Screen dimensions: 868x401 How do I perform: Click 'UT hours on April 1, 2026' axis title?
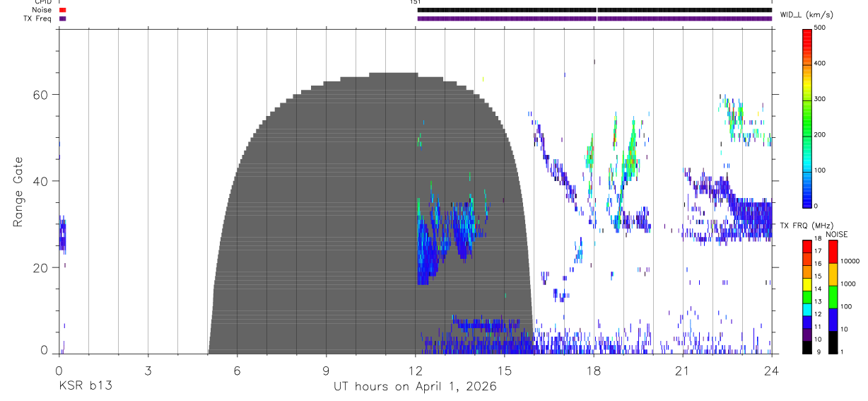(x=415, y=387)
